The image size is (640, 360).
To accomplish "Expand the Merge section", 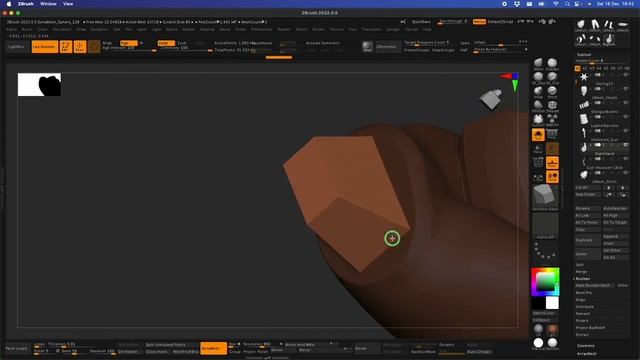I will (581, 272).
